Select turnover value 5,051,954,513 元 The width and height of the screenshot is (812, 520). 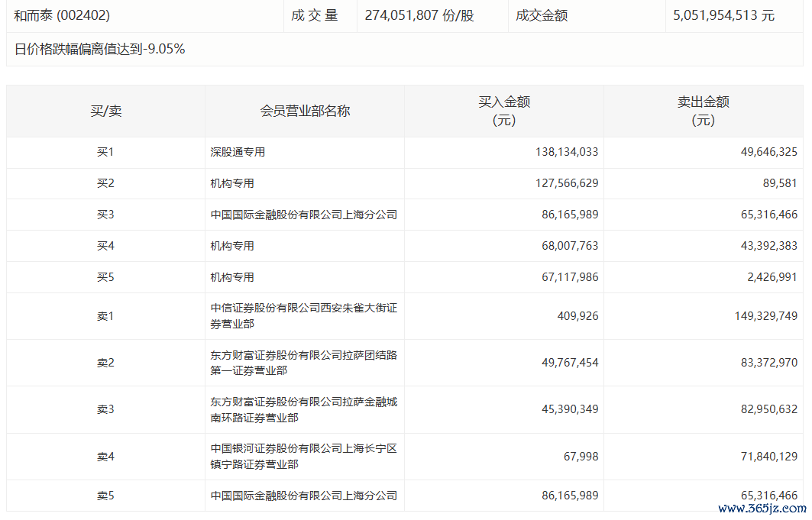723,15
